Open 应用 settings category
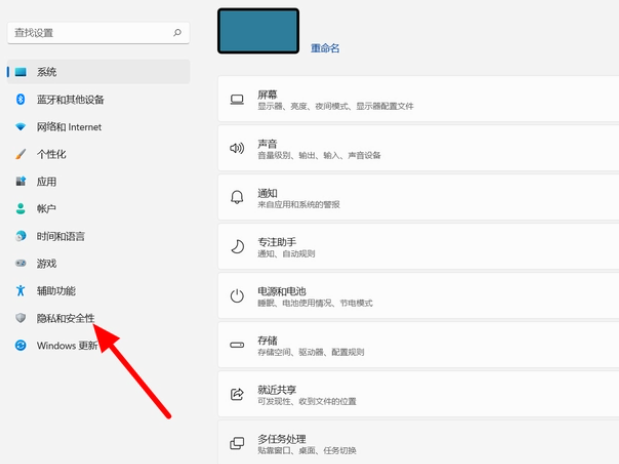The image size is (619, 464). coord(46,182)
